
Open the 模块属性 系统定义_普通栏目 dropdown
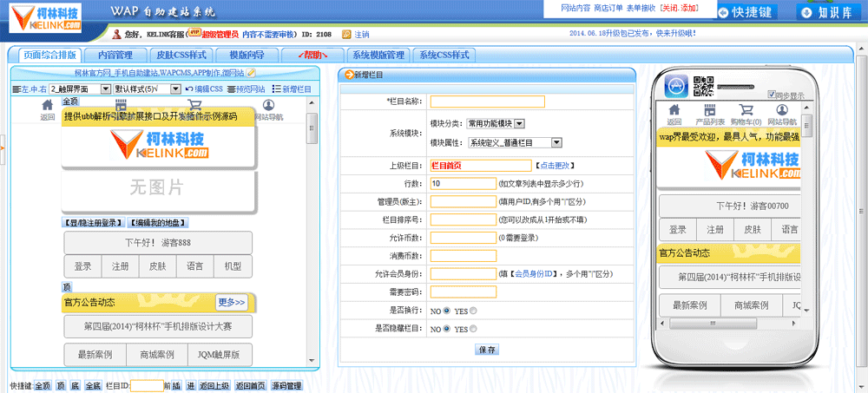tap(515, 143)
